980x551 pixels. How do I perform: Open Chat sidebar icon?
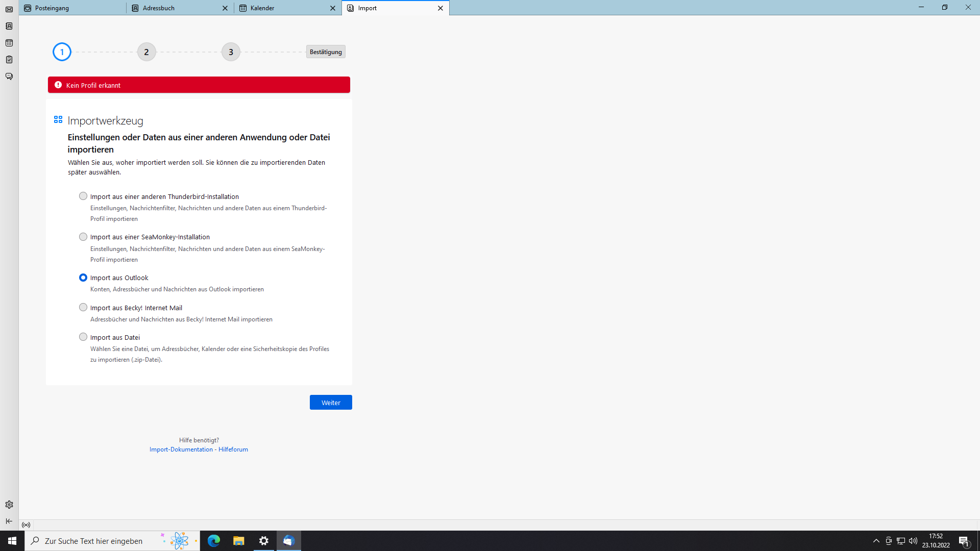(9, 77)
